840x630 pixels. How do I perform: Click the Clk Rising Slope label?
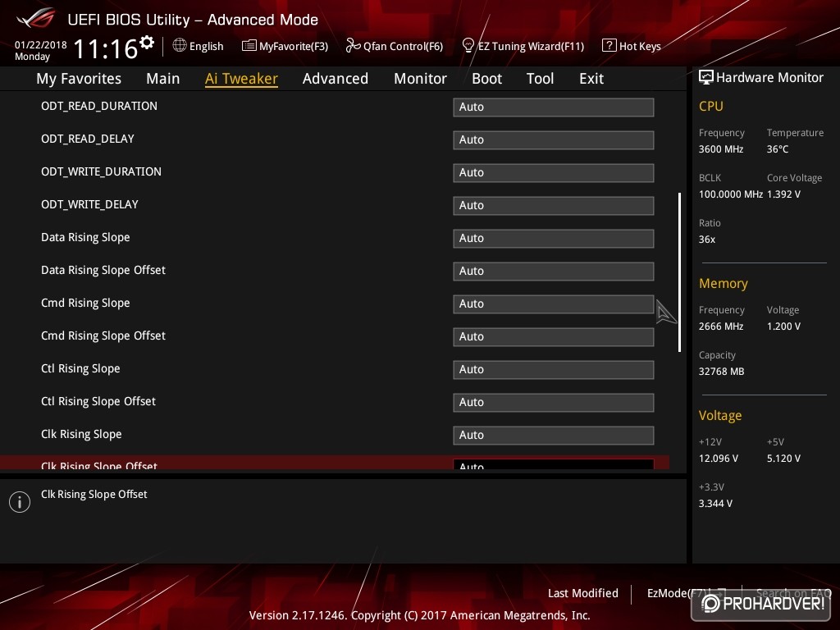81,434
